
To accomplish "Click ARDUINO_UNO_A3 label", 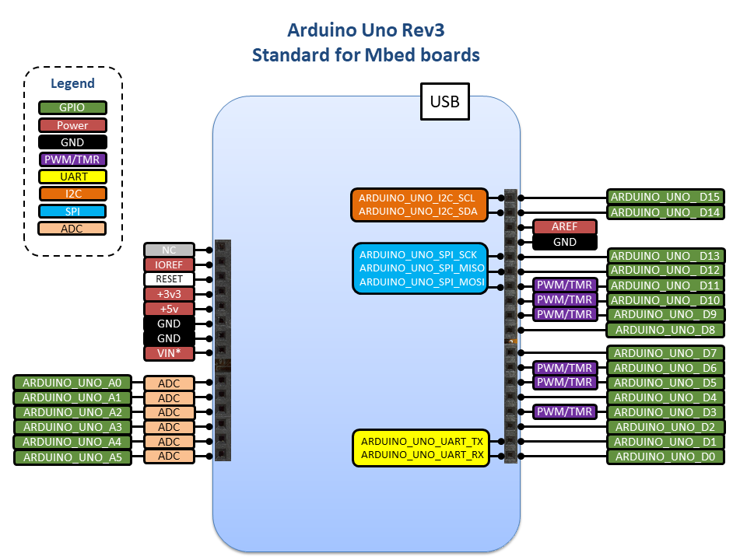I will pos(72,427).
